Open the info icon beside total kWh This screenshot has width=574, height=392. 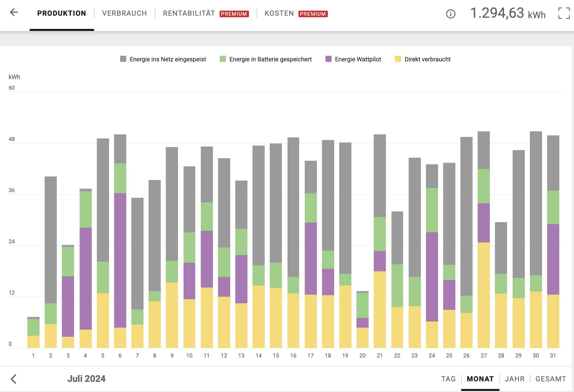pyautogui.click(x=451, y=14)
